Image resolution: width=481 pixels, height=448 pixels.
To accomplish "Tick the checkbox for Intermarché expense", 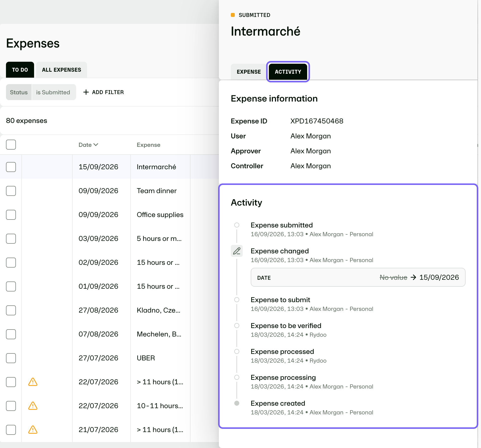I will pyautogui.click(x=11, y=167).
